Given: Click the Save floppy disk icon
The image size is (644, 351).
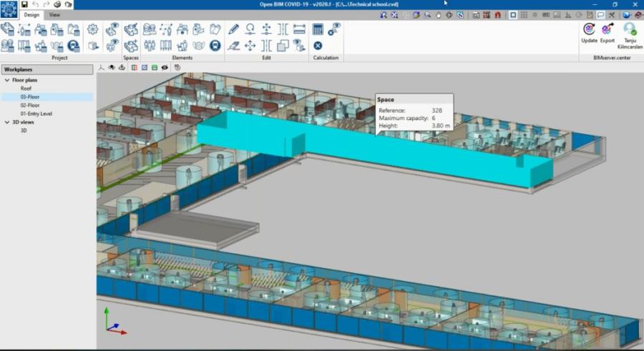Looking at the screenshot, I should coord(24,4).
